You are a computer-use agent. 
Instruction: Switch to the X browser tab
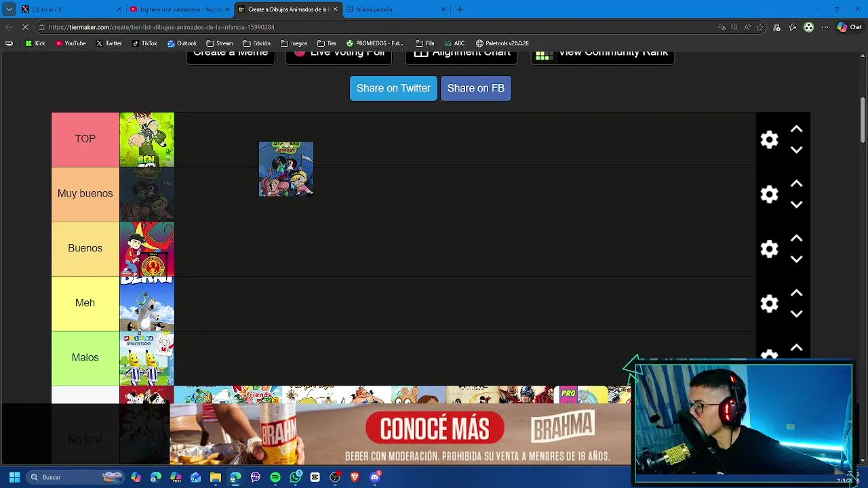coord(71,9)
